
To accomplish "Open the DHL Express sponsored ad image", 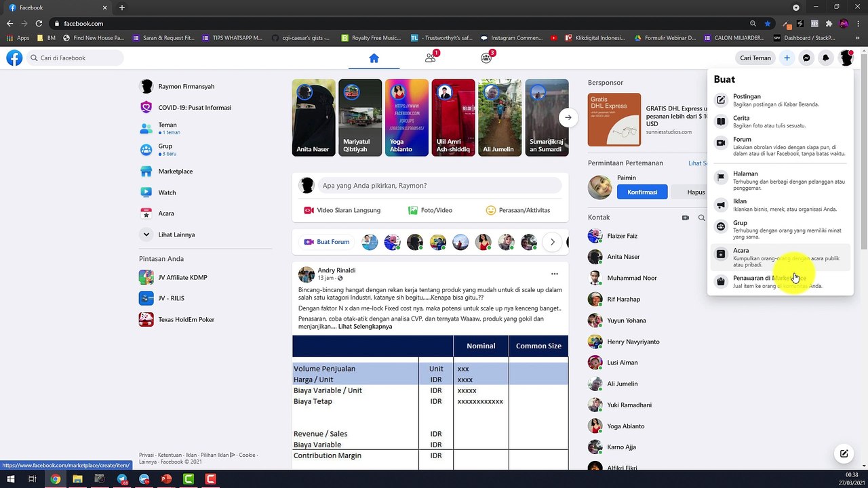I will coord(614,119).
